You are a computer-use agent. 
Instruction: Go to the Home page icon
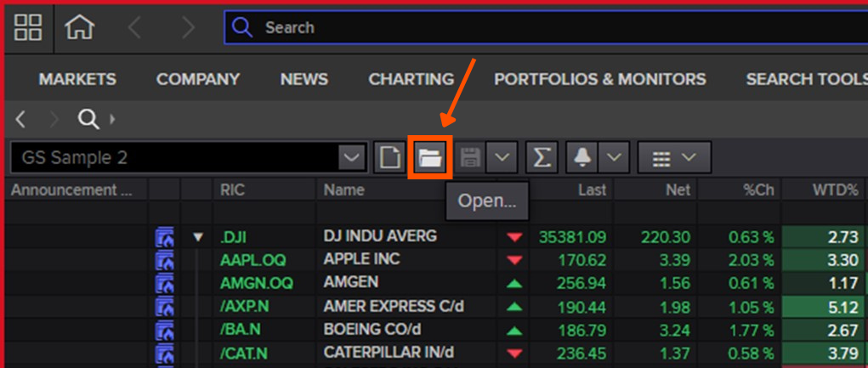click(x=79, y=27)
